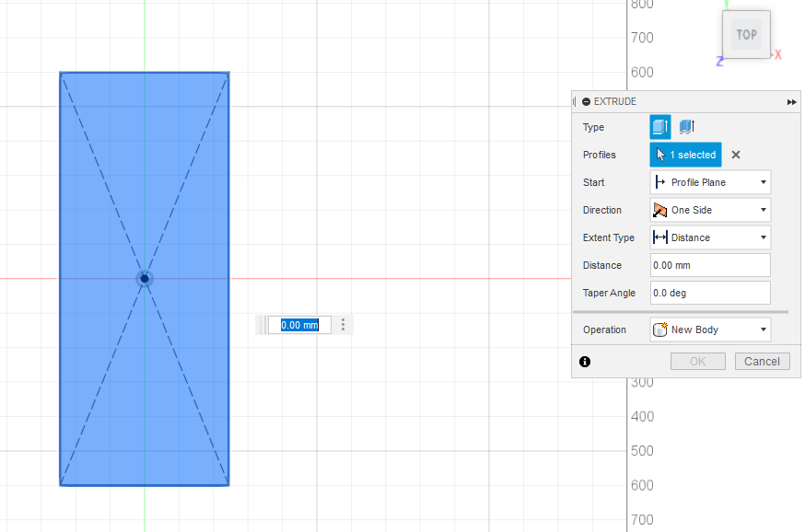Viewport: 805px width, 532px height.
Task: Click the floating 0.00 mm distance input on canvas
Action: pos(299,325)
